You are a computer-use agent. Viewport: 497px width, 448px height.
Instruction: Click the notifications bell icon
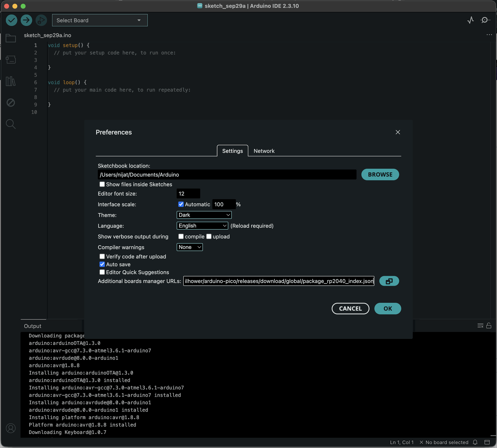tap(475, 442)
